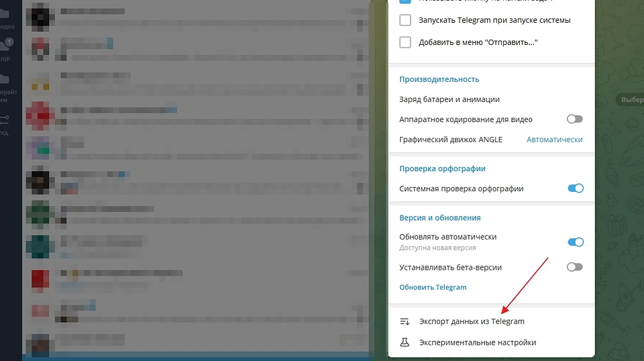Viewport: 644px width, 361px height.
Task: Enable Устанавливать бета-версии switch
Action: (574, 267)
